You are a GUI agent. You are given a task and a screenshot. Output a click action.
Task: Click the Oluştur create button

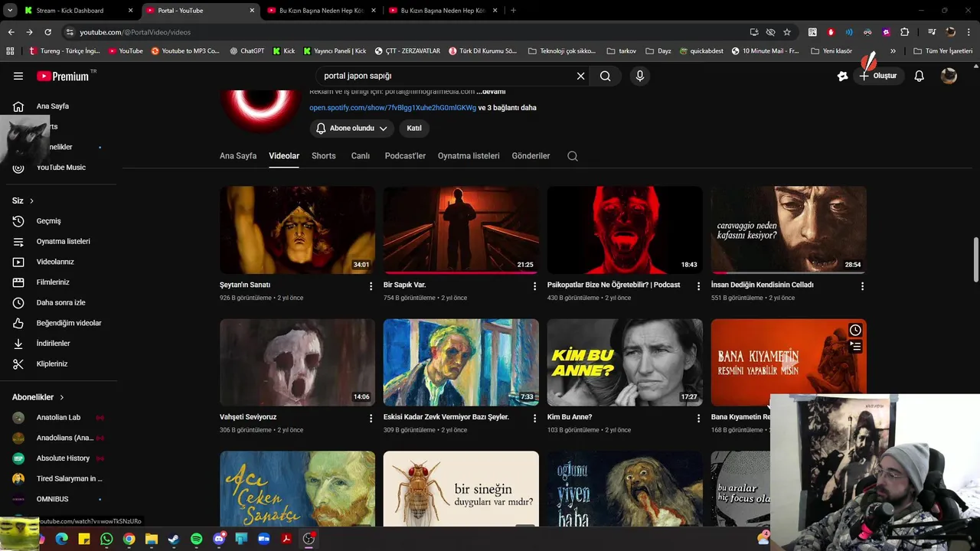878,76
